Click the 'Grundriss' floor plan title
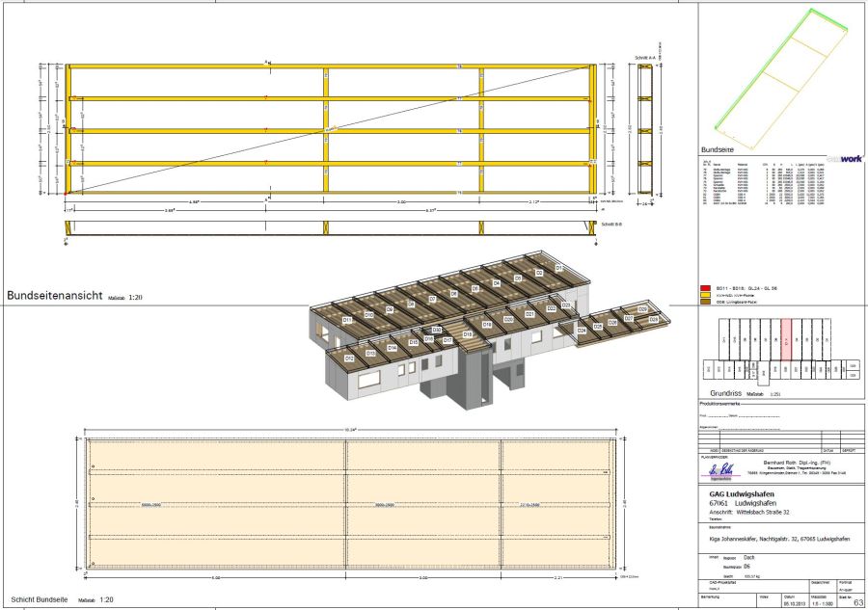The width and height of the screenshot is (868, 610). point(725,393)
